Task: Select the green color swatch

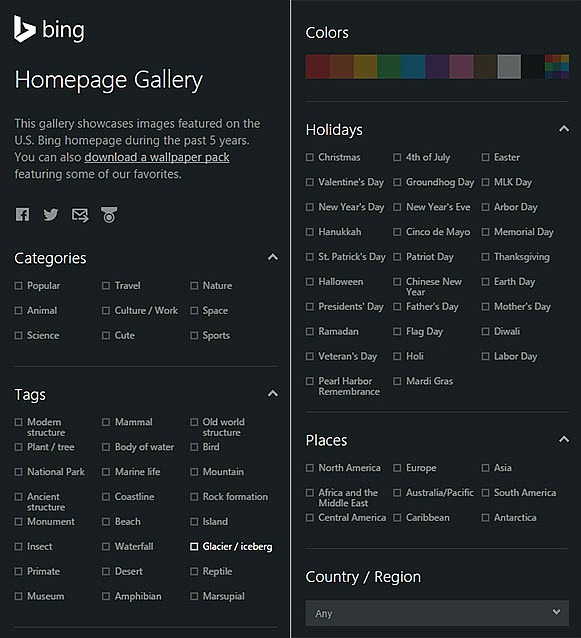Action: click(x=389, y=67)
